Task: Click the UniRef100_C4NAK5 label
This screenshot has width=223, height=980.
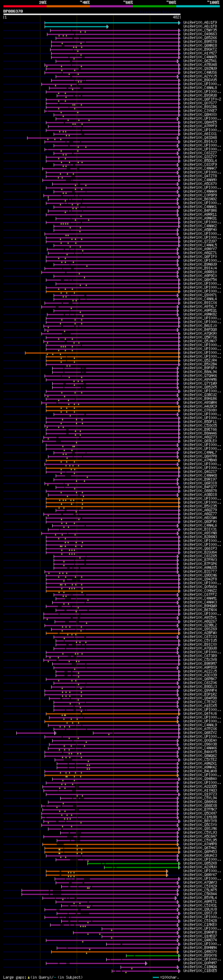Action: tap(200, 57)
